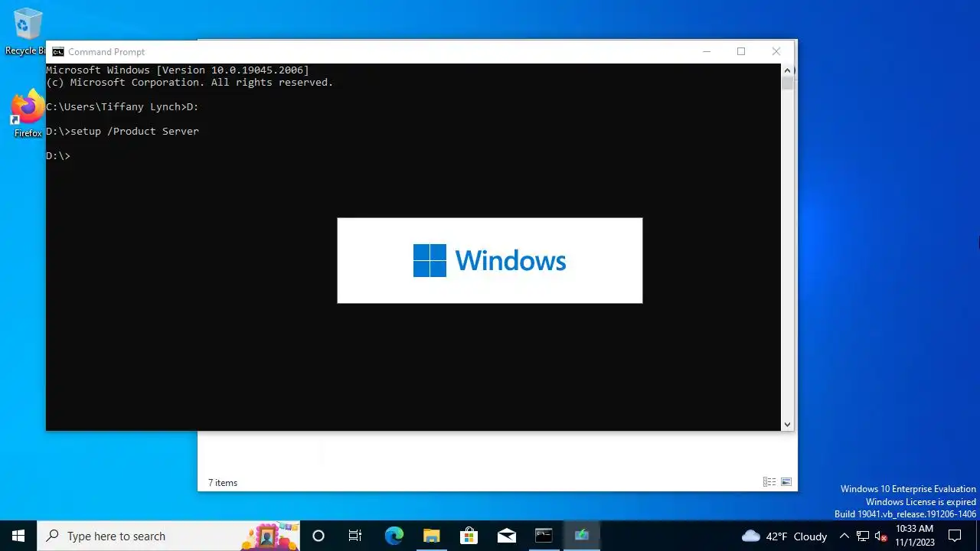Click the muted volume tray icon
This screenshot has height=551, width=980.
click(x=880, y=536)
